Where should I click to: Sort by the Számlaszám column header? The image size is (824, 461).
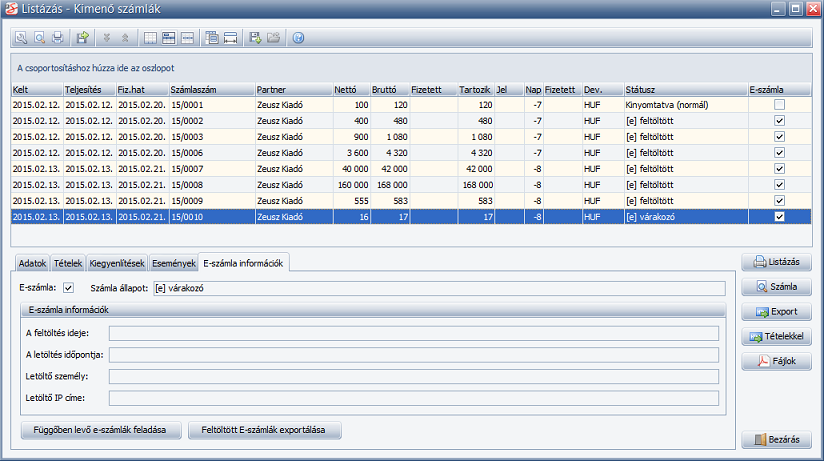pyautogui.click(x=212, y=90)
